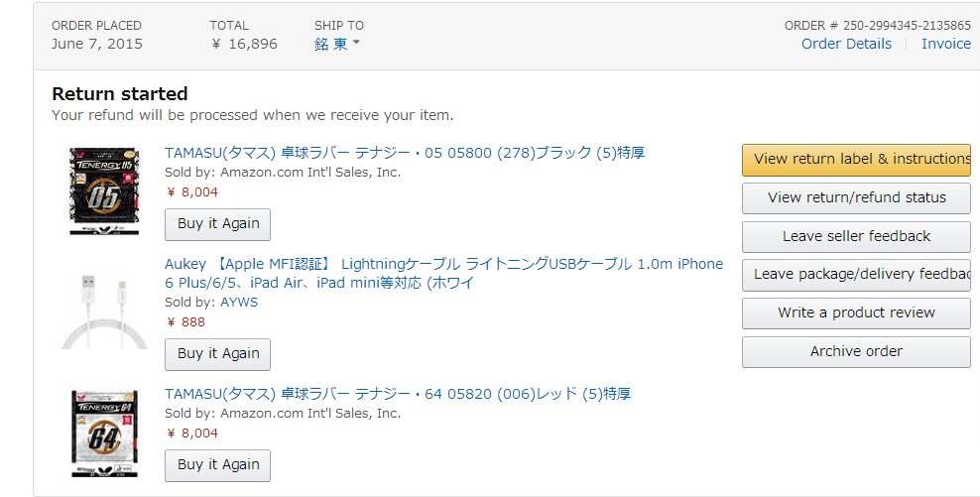Click the Aukey Lightning cable product image

(104, 310)
